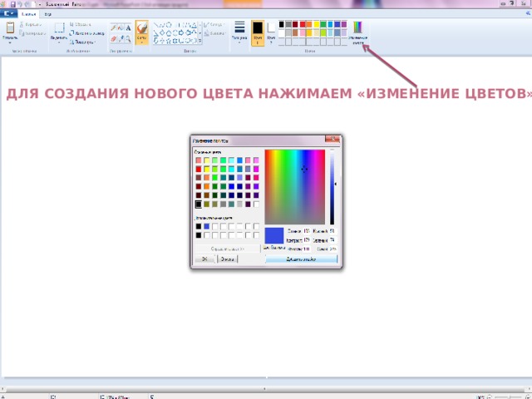This screenshot has width=532, height=399.
Task: Switch to the View (Вид) ribbon tab
Action: tap(48, 14)
